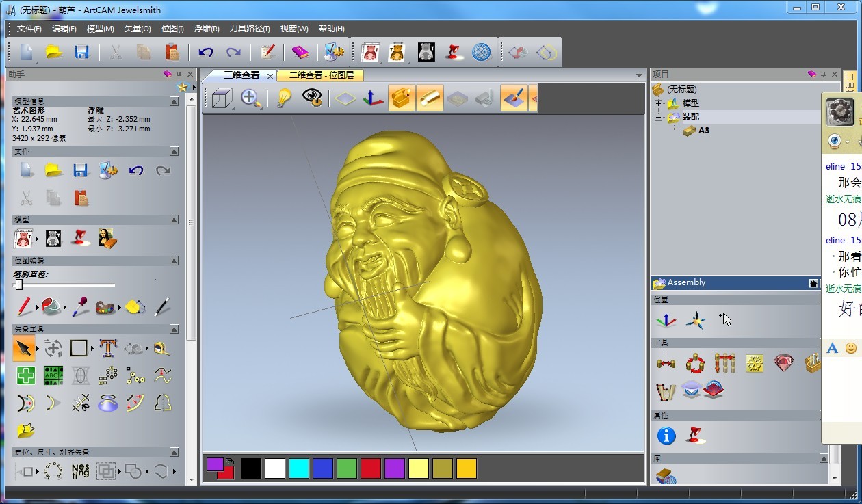Click the blue info icon in Assembly properties
862x504 pixels.
tap(666, 436)
